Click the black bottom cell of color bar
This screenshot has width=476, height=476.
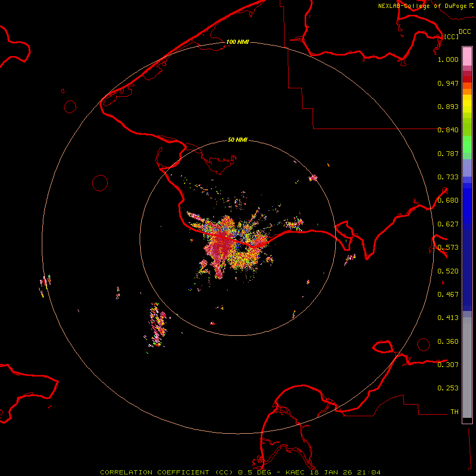pyautogui.click(x=467, y=420)
